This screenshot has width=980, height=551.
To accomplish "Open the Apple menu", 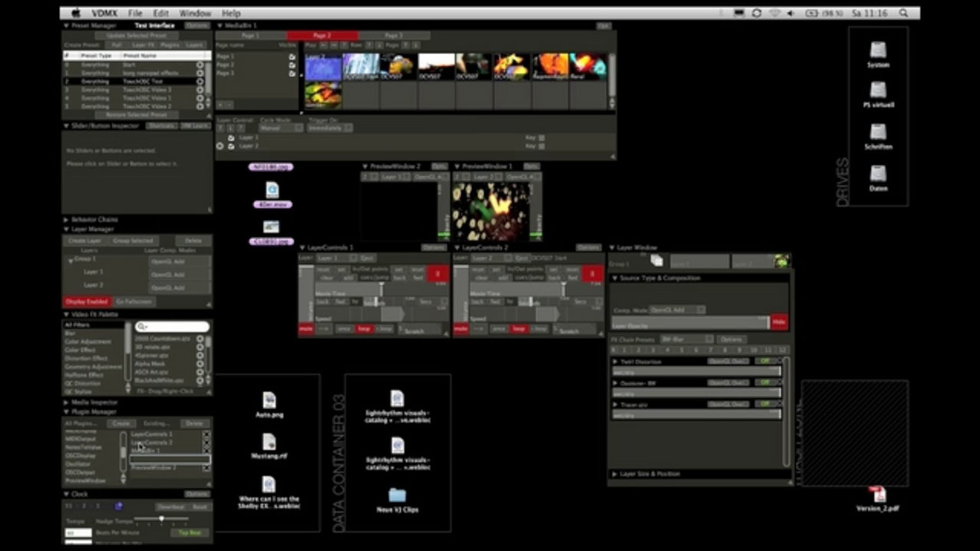I will 76,13.
